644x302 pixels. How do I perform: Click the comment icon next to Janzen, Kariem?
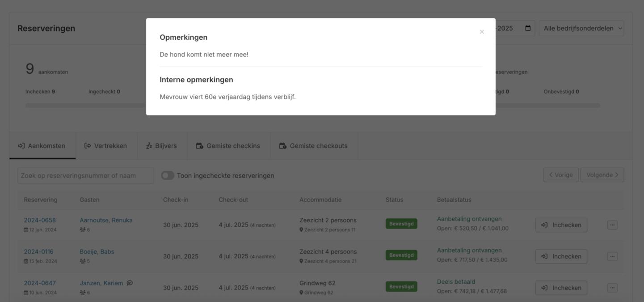(130, 283)
